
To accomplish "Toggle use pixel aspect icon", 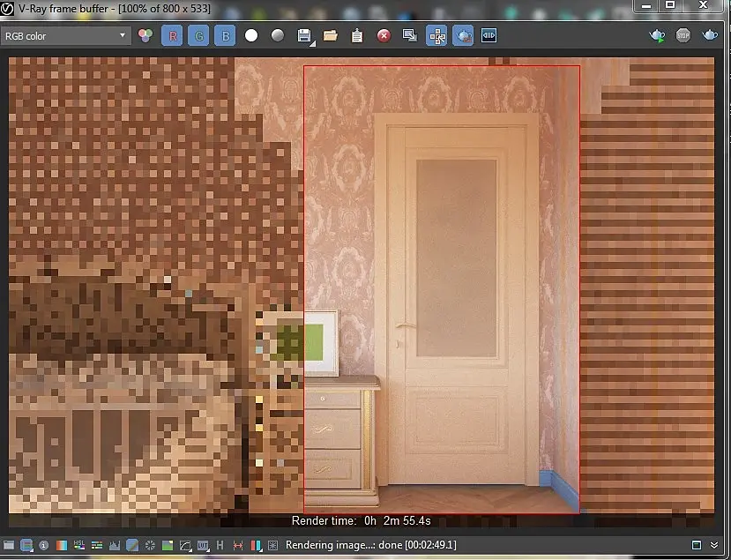I will tap(238, 545).
